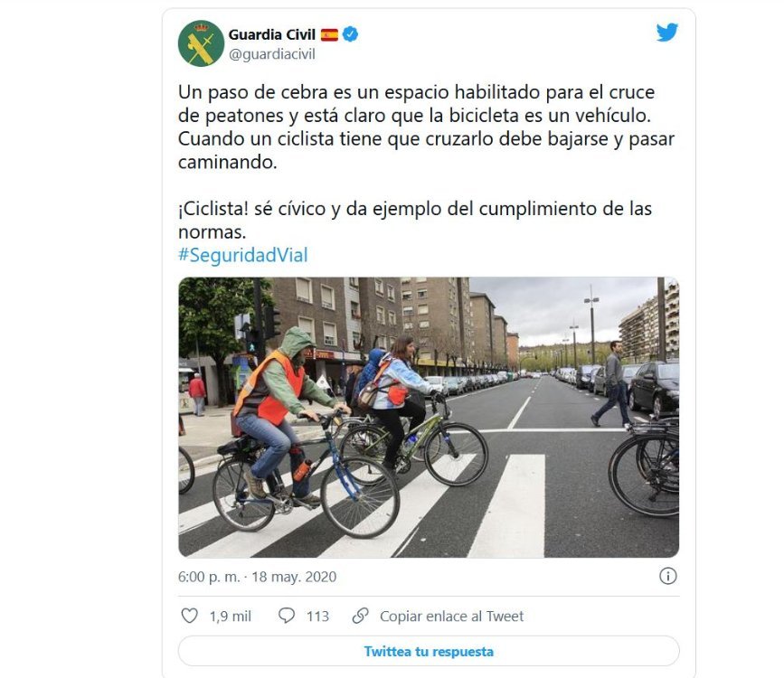This screenshot has width=784, height=678.
Task: Click the Spanish flag emoji
Action: coord(329,34)
